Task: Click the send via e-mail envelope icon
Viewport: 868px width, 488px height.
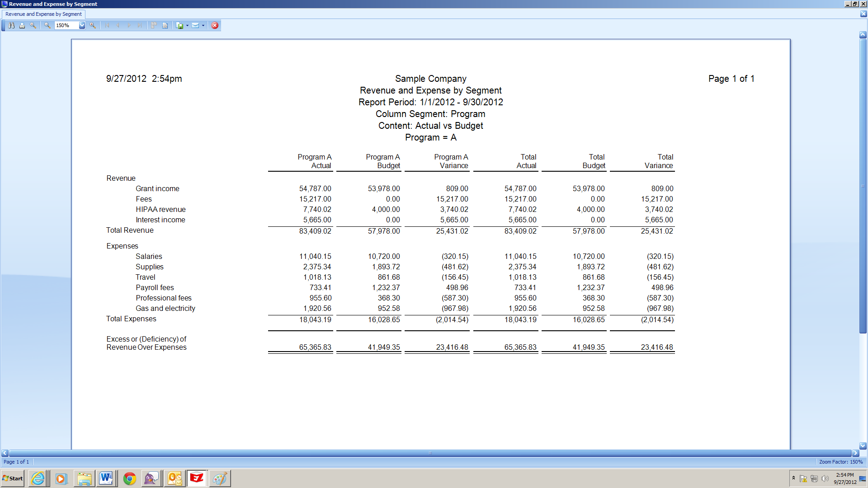Action: pos(195,25)
